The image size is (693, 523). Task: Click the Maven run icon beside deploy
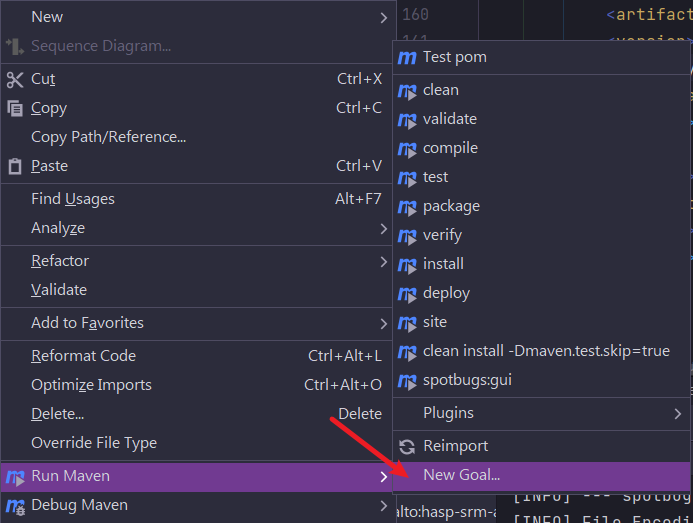(407, 294)
